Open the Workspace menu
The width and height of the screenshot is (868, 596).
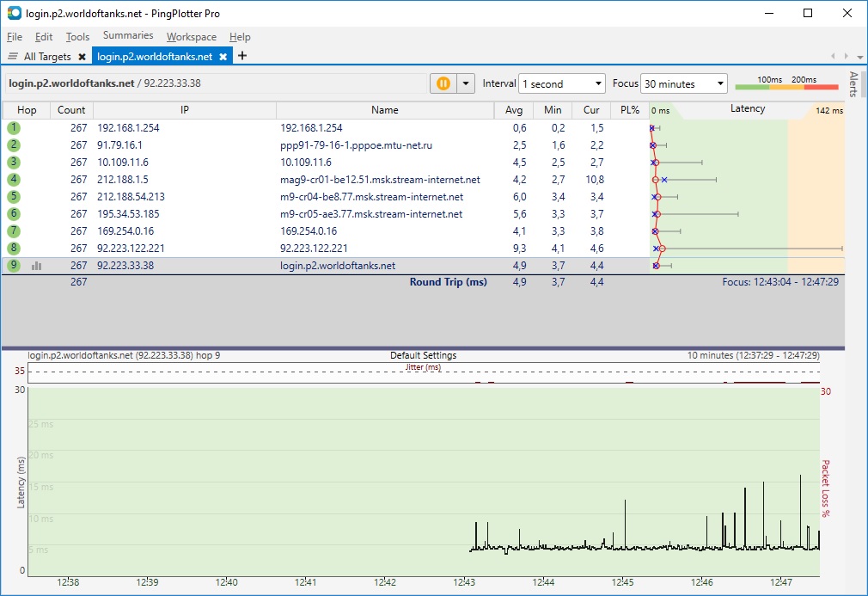click(191, 37)
